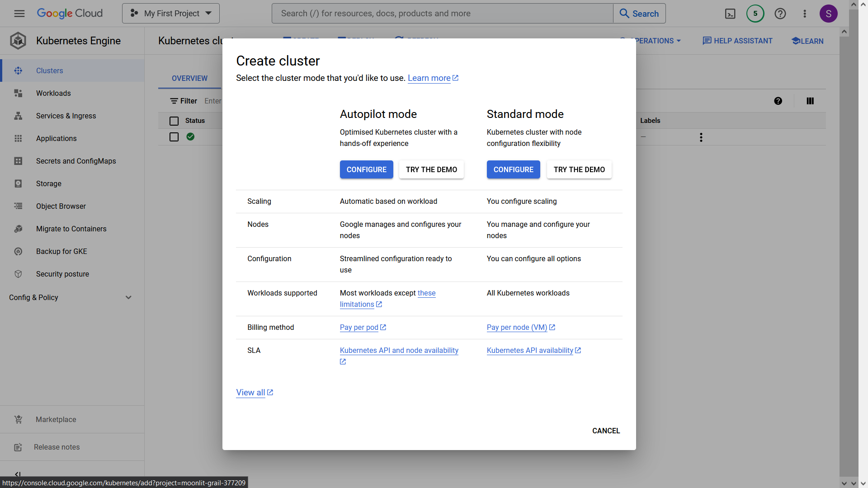
Task: Select the Backup for GKE icon
Action: 18,251
